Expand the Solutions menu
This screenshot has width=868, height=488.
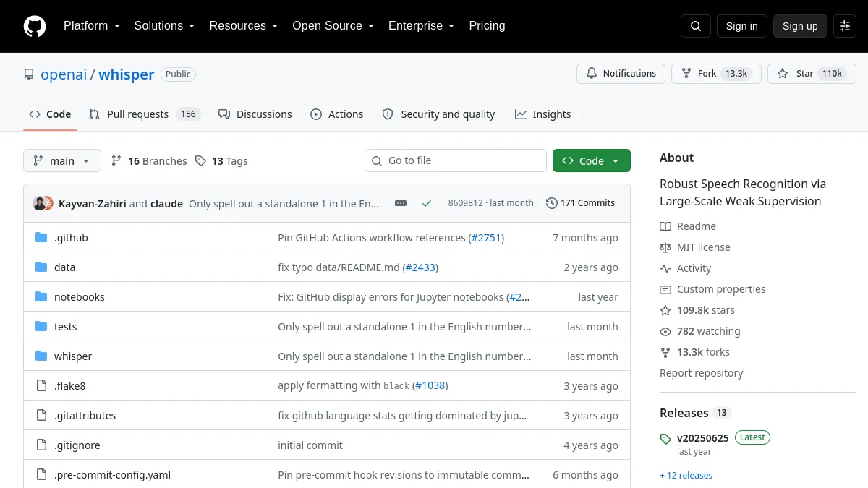[x=164, y=26]
